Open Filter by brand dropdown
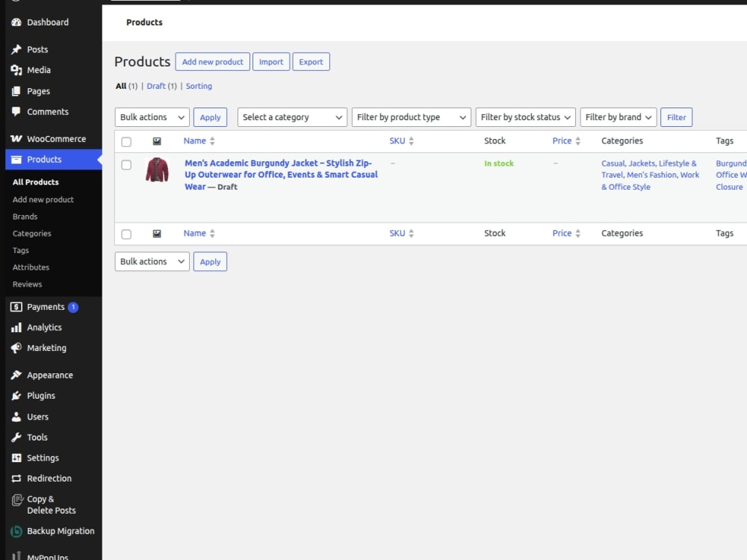 pyautogui.click(x=619, y=117)
